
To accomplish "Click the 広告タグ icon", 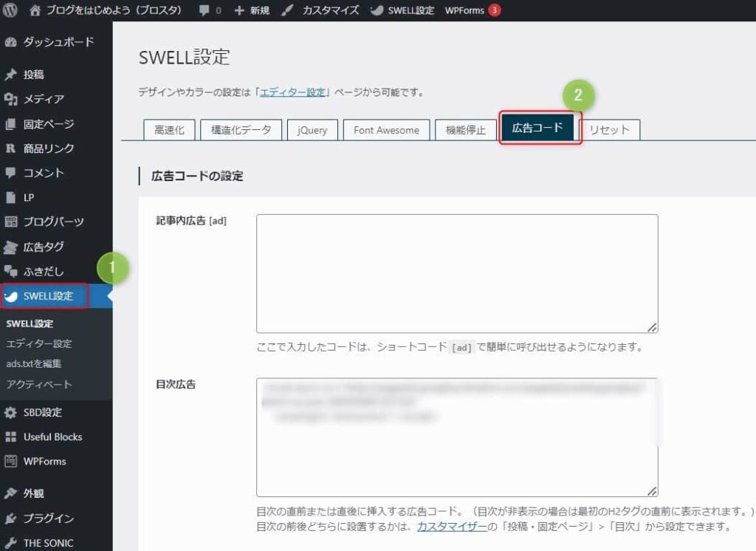I will point(10,247).
